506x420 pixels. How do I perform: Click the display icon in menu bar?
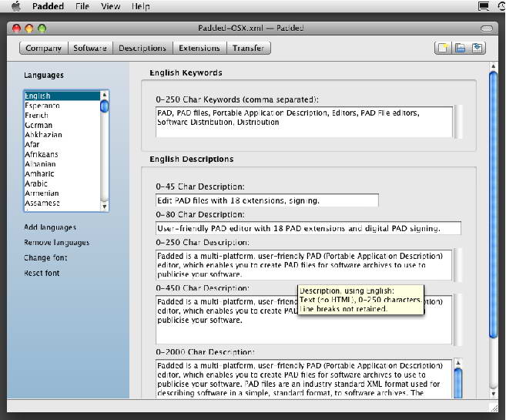484,6
